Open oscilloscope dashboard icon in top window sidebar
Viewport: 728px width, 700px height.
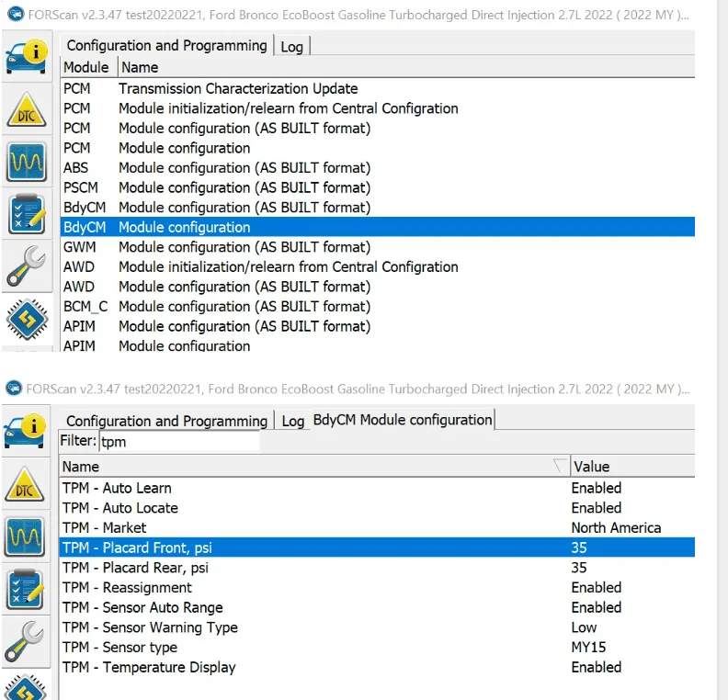27,163
